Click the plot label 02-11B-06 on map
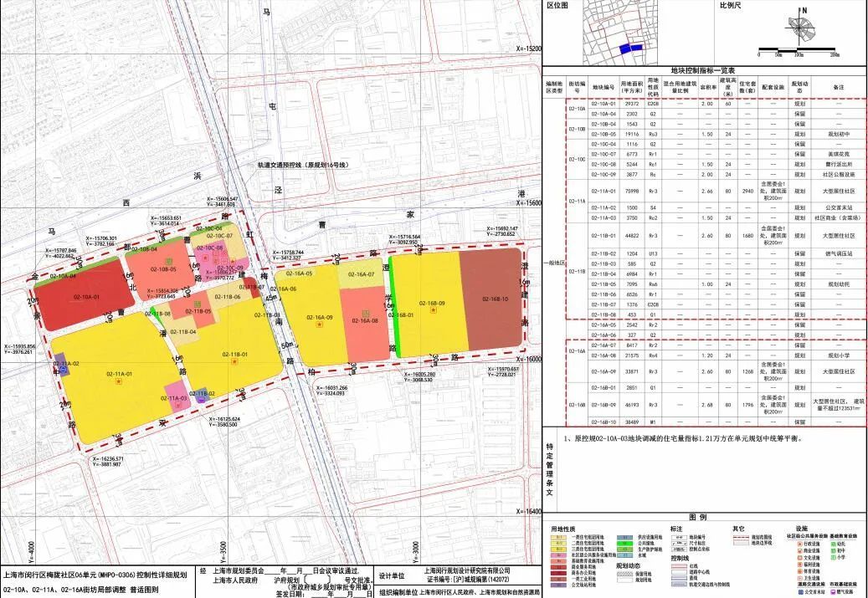This screenshot has height=598, width=868. click(228, 297)
